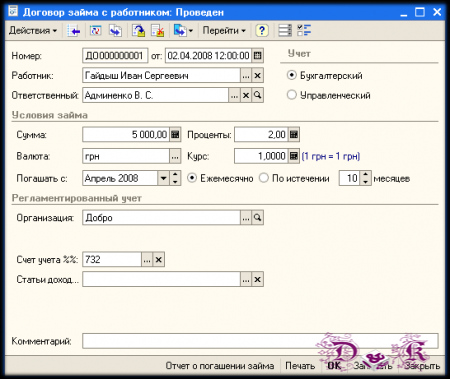Click into the Курс field
Image resolution: width=450 pixels, height=379 pixels.
[x=261, y=156]
